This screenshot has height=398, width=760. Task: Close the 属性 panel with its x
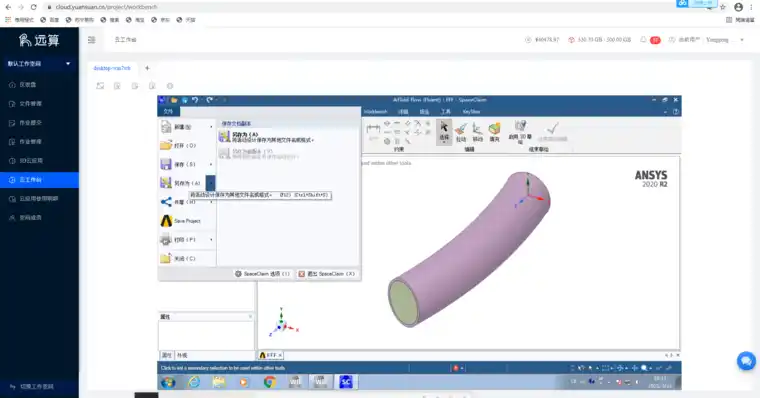click(250, 317)
